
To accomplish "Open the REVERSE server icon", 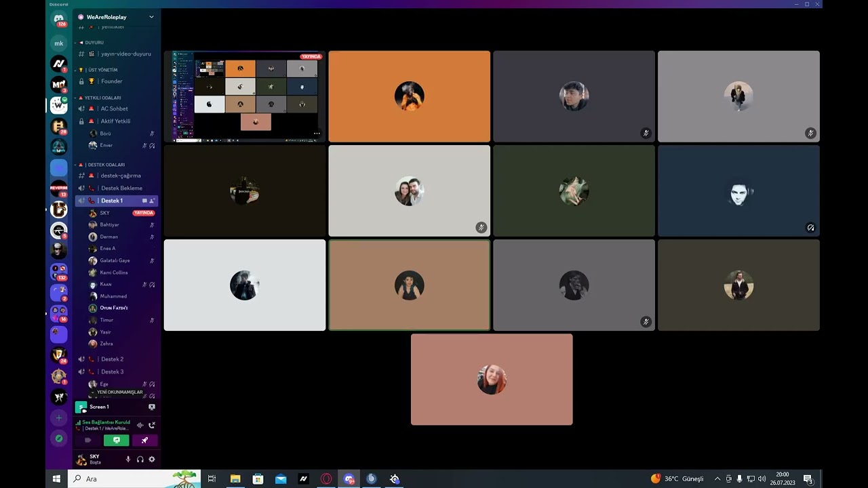I will 59,188.
